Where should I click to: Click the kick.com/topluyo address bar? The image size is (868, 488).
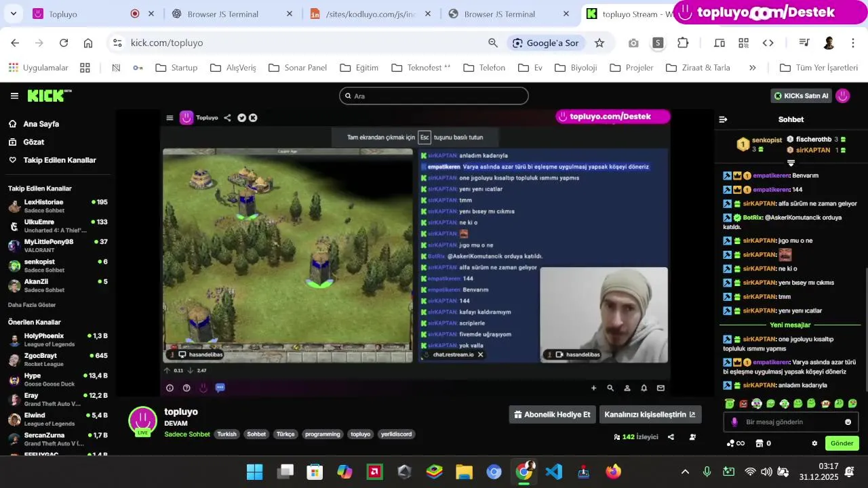pos(298,43)
